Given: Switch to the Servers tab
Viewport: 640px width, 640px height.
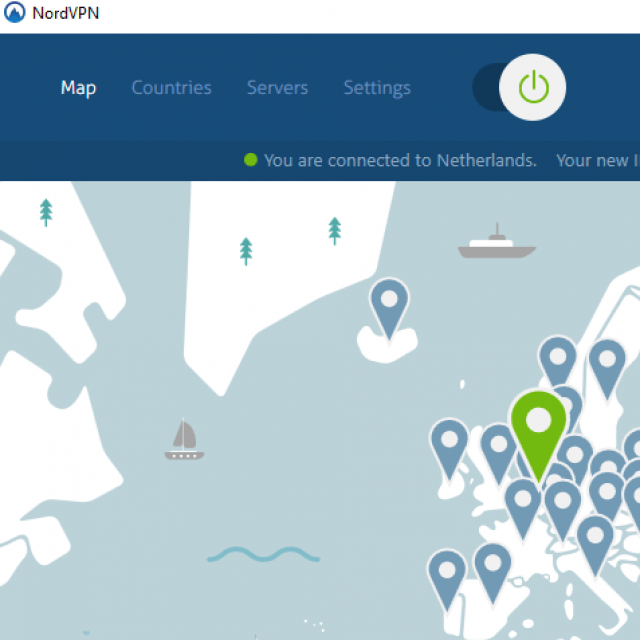Looking at the screenshot, I should click(x=277, y=88).
